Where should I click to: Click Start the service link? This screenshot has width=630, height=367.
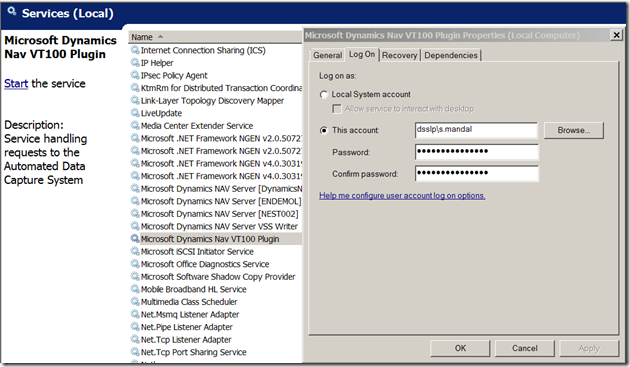(16, 84)
